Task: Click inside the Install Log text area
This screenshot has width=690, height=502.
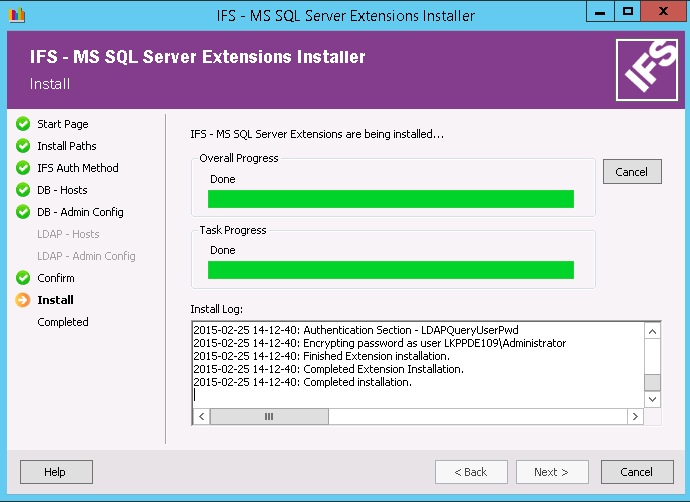Action: click(417, 364)
